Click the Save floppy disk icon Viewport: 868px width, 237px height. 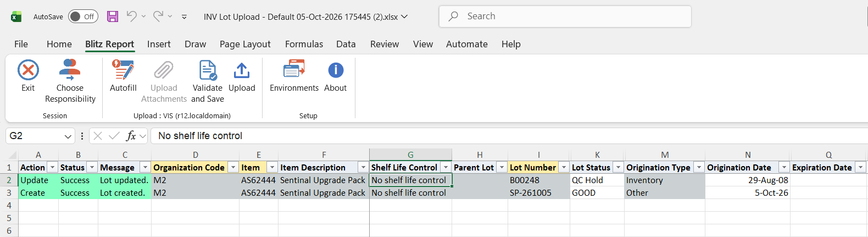pos(113,16)
